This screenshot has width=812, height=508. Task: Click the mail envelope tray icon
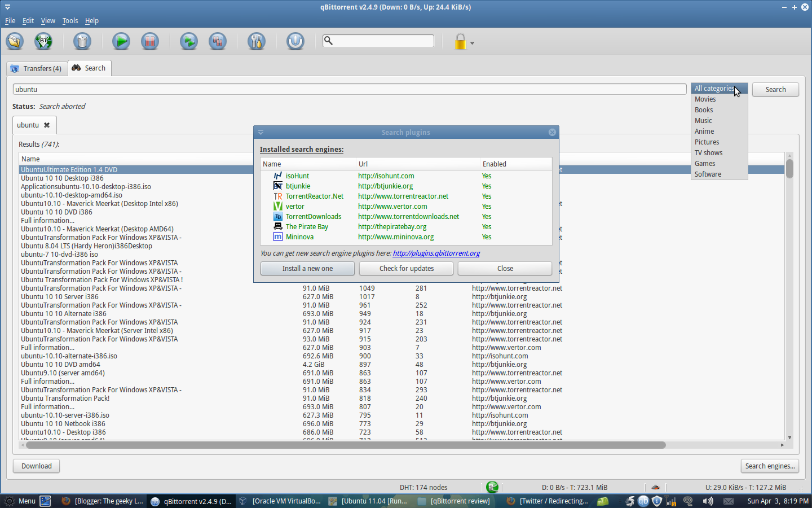point(729,501)
